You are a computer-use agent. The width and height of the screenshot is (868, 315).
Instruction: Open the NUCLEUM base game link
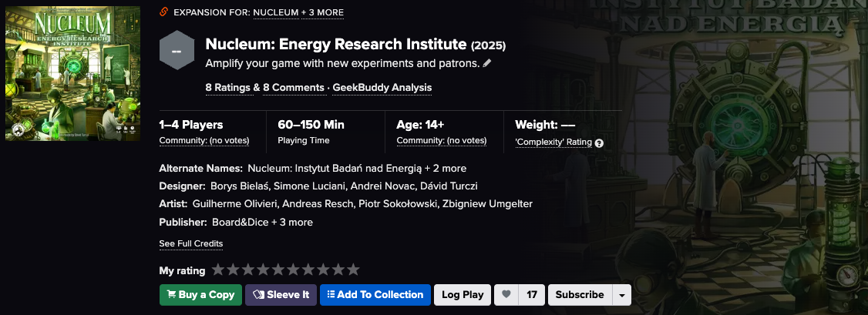click(276, 12)
